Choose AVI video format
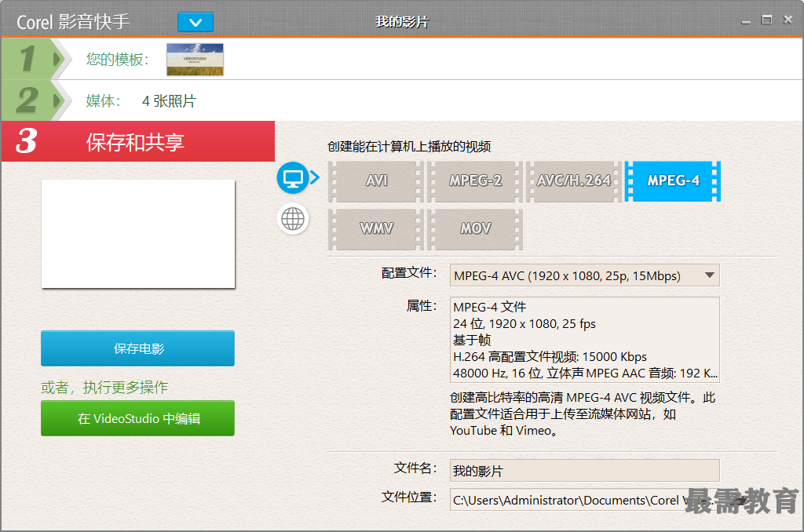Viewport: 804px width, 532px height. [376, 181]
